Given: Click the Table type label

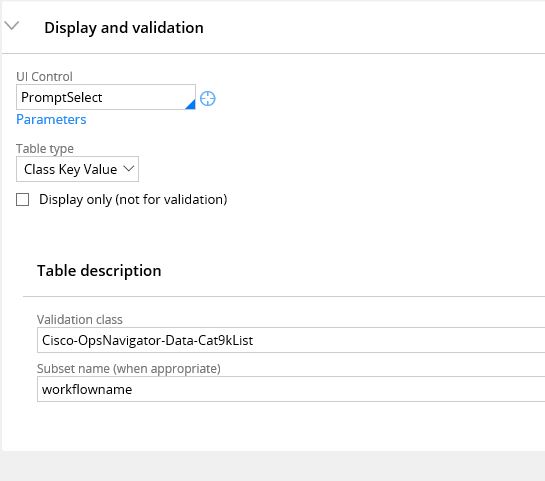Looking at the screenshot, I should click(45, 149).
